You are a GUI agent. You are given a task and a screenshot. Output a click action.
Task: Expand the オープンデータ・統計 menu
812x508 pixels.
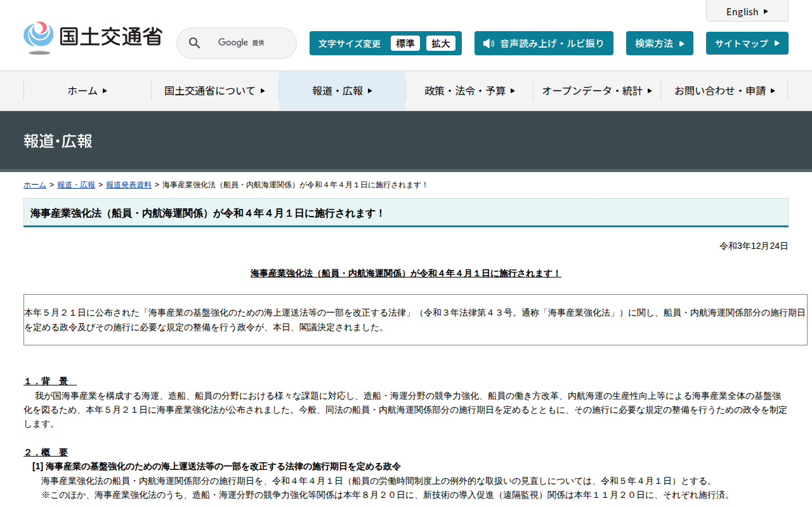click(x=597, y=91)
